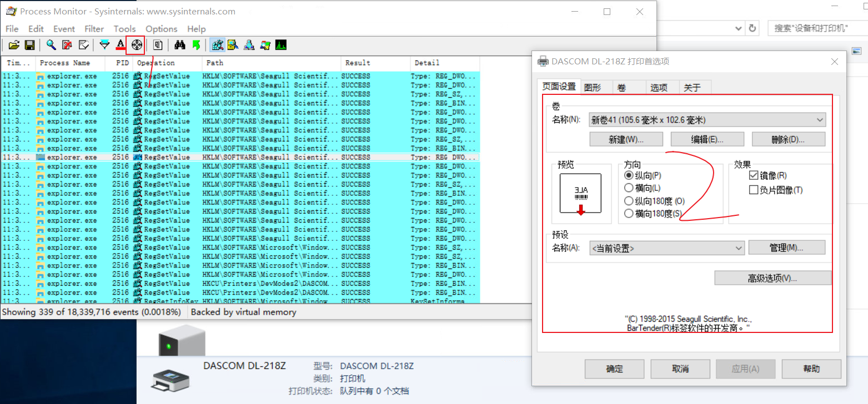Viewport: 868px width, 404px height.
Task: Click the 取消 cancel button
Action: tap(680, 368)
